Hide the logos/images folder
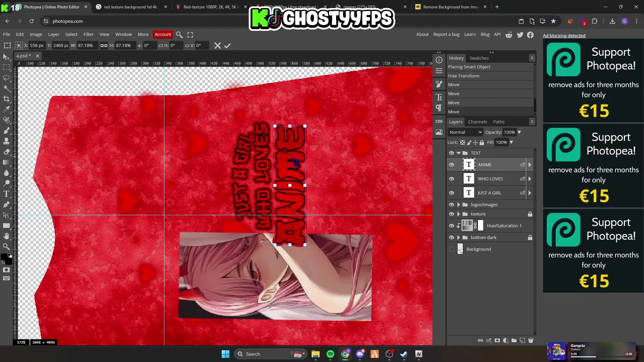This screenshot has width=644, height=362. tap(451, 205)
